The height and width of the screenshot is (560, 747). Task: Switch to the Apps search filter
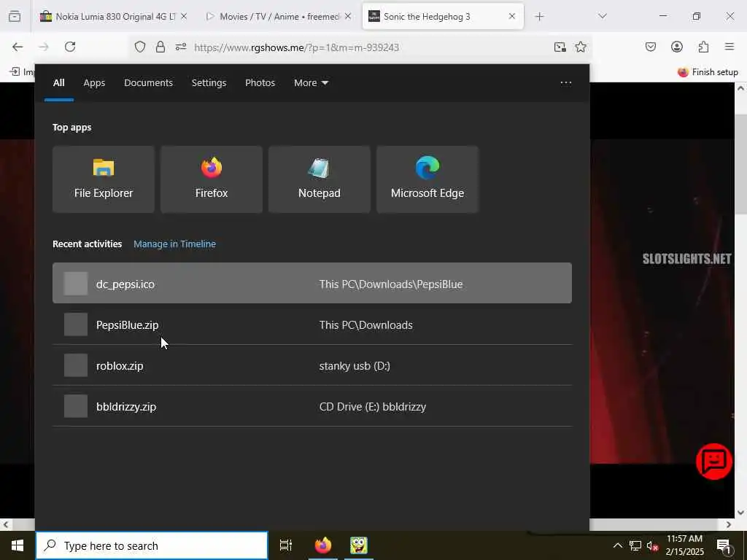[x=94, y=83]
